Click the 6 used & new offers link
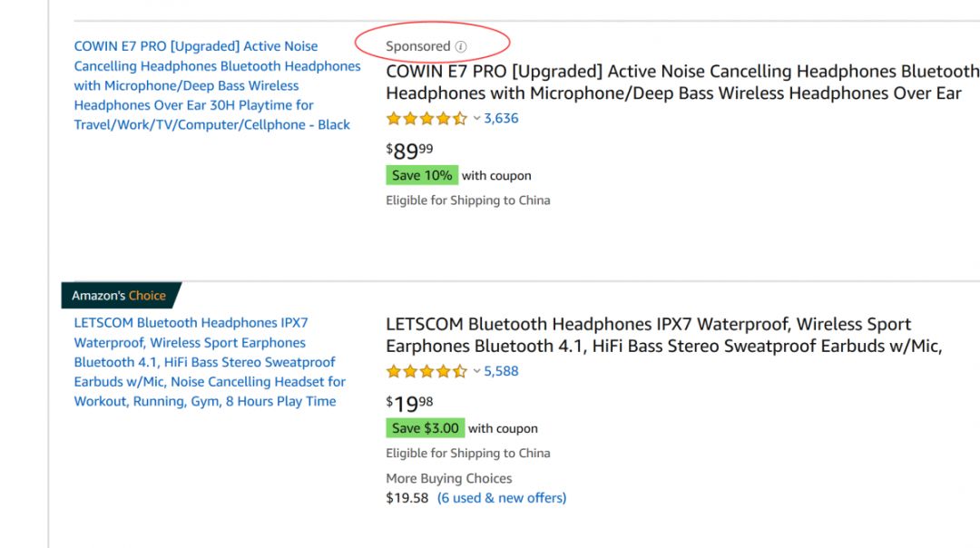 pos(502,498)
